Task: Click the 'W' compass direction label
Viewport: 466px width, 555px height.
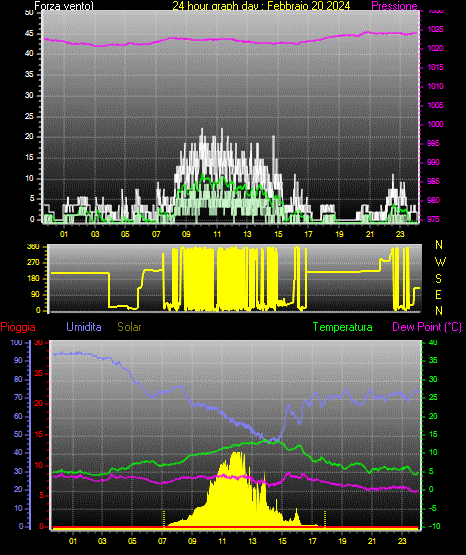Action: [x=440, y=262]
